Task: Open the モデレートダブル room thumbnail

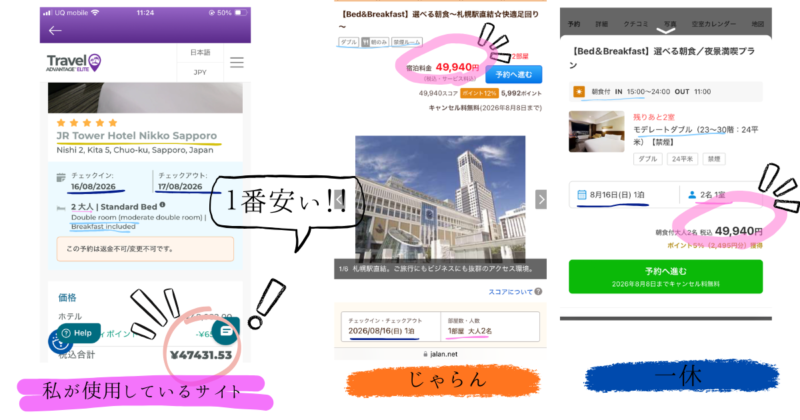Action: 596,131
